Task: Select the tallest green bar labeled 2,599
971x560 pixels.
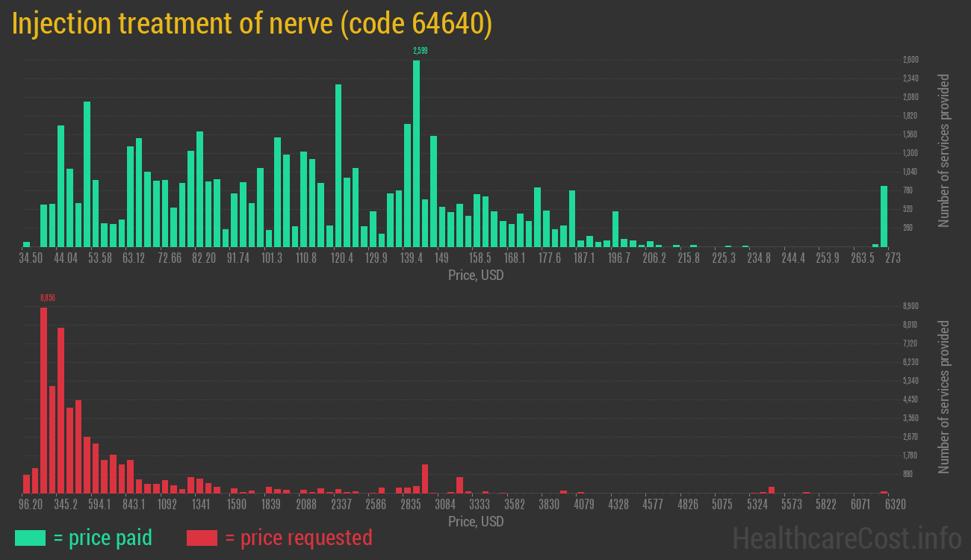Action: point(416,153)
